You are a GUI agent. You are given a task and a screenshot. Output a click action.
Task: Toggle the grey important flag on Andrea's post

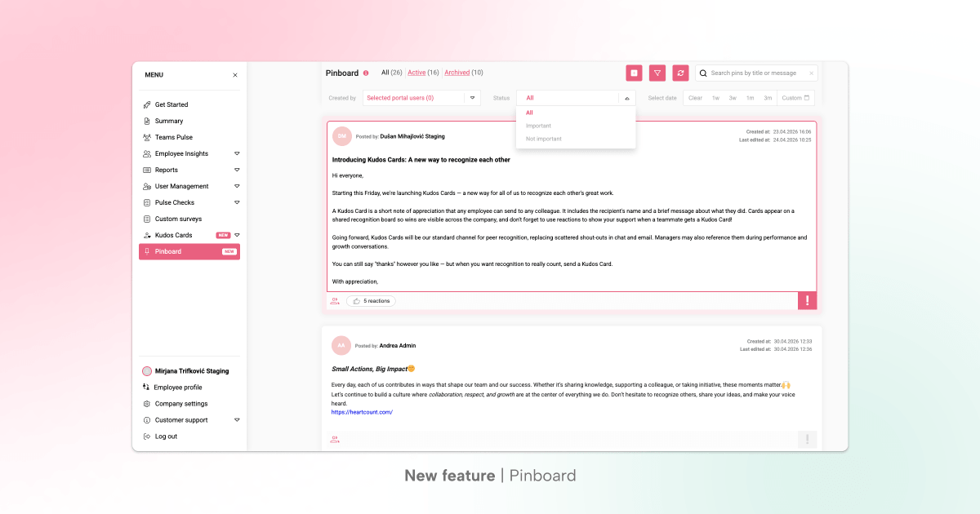[x=807, y=440]
